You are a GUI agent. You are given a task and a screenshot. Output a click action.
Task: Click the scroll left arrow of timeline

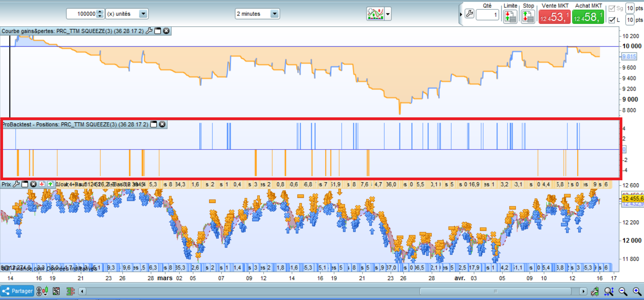pyautogui.click(x=82, y=291)
